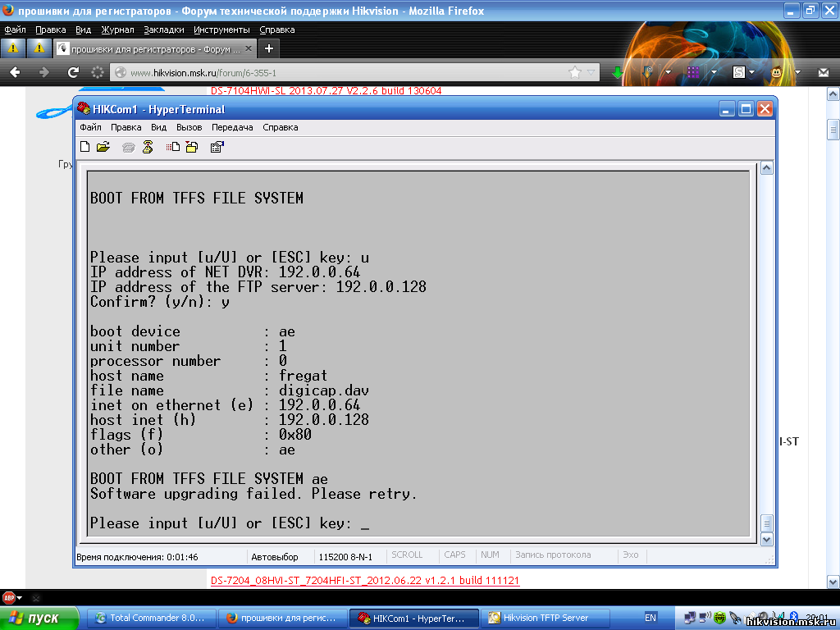
Task: Reload the Firefox page
Action: 73,72
